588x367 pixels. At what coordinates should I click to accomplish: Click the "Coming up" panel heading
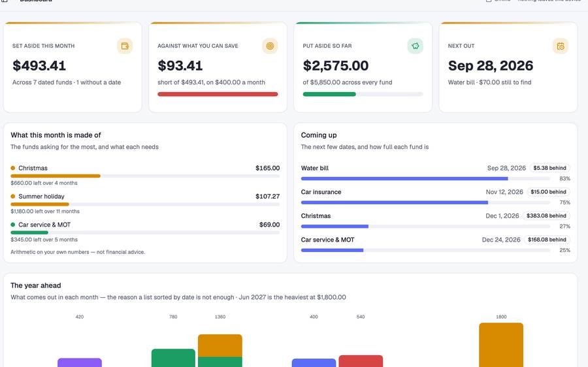coord(319,135)
